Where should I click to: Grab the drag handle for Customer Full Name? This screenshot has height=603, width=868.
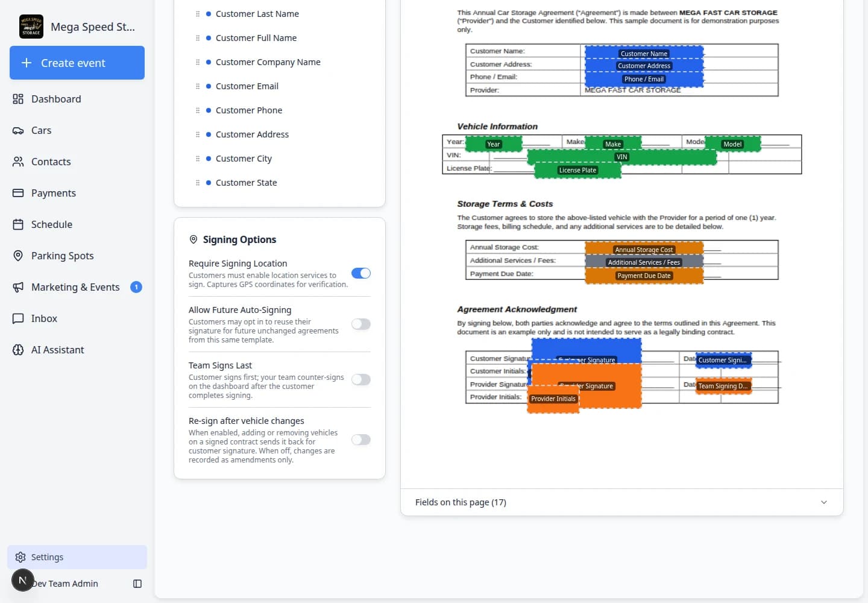198,38
